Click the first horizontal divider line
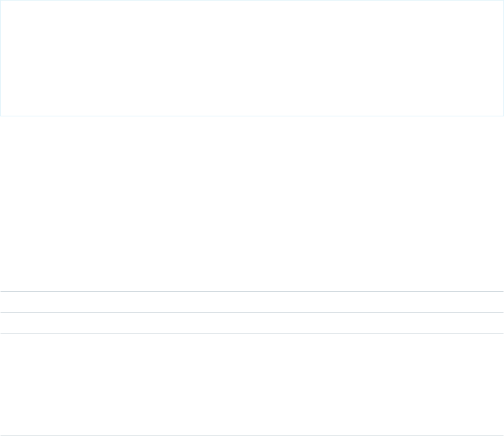Screen dimensions: 504x436 [251, 292]
